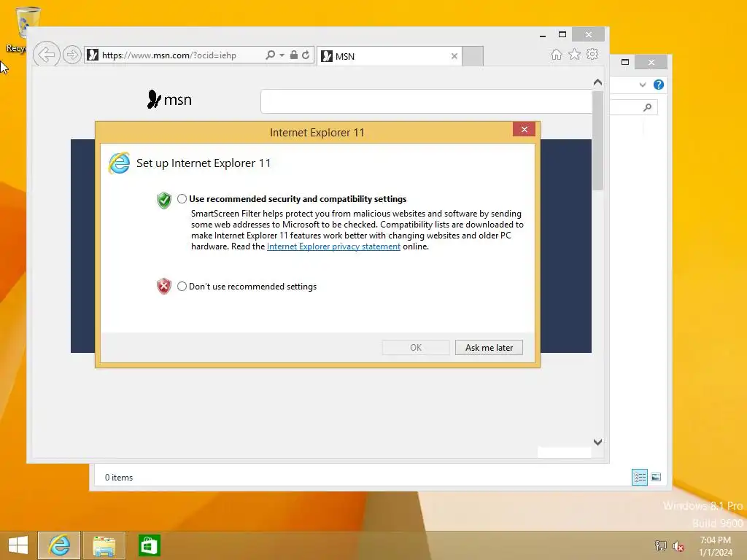Select Don't use recommended settings radio

coord(182,286)
